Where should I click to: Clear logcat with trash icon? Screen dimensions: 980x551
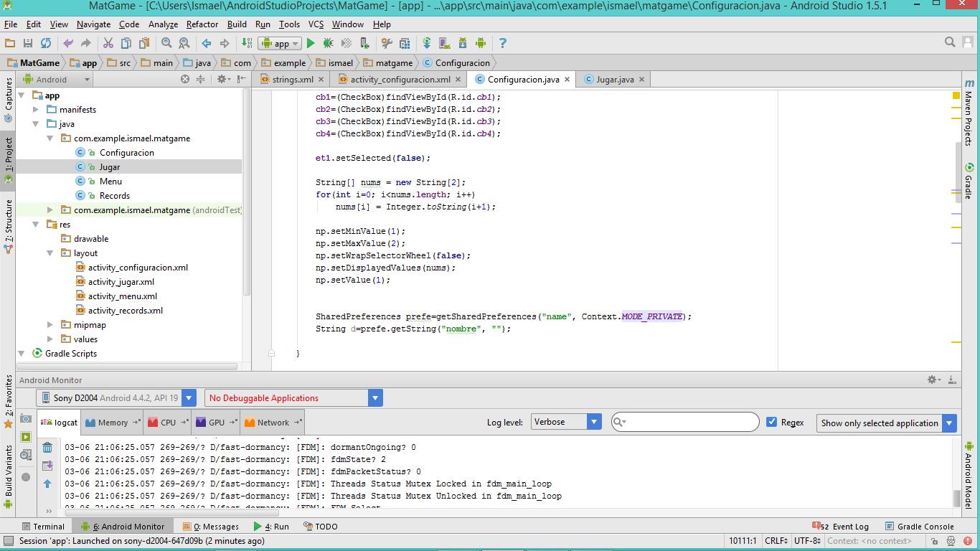(47, 448)
